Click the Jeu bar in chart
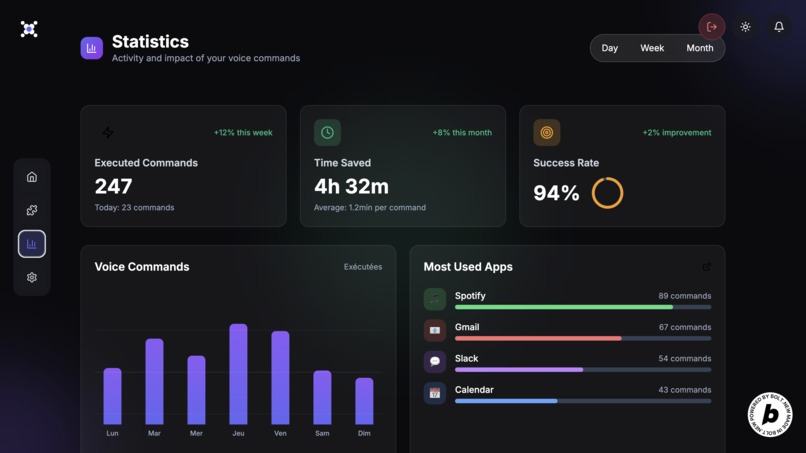Viewport: 806px width, 453px height. [x=239, y=374]
